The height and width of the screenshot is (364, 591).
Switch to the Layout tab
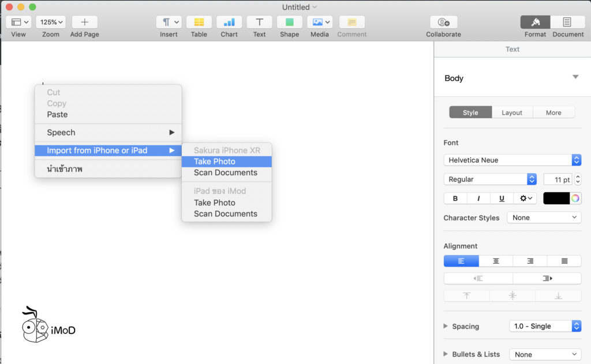[511, 112]
